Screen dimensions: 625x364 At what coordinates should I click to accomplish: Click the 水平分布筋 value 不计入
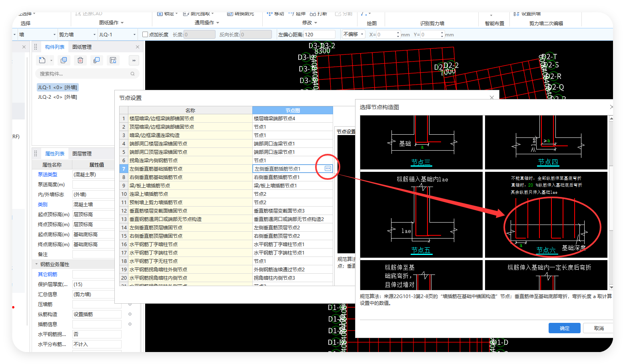point(97,344)
